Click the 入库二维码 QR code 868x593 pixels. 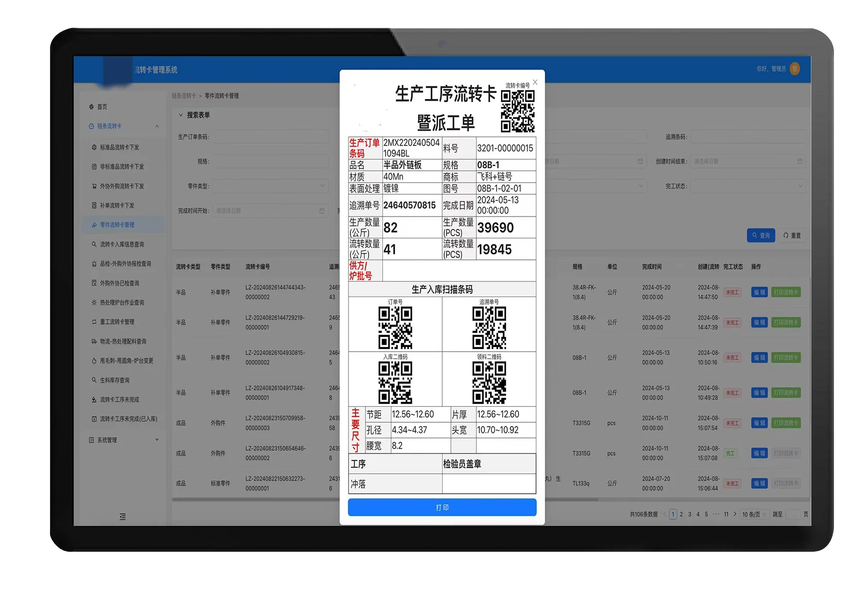[x=395, y=382]
